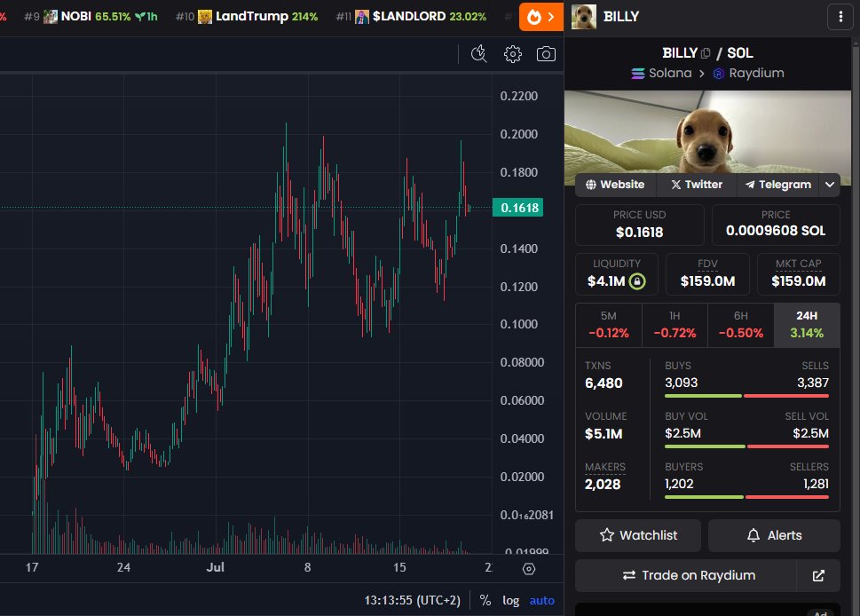Select the 1H timeframe tab
This screenshot has width=860, height=616.
675,325
